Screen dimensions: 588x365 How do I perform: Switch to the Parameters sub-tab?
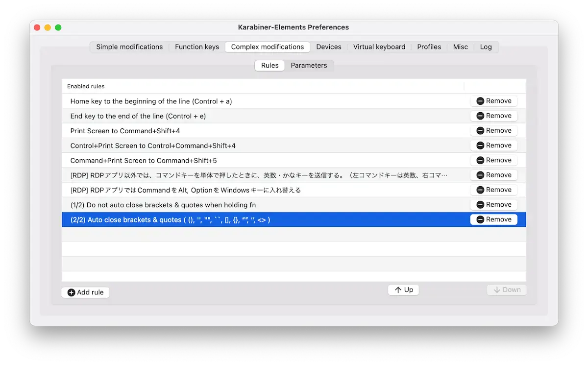309,65
